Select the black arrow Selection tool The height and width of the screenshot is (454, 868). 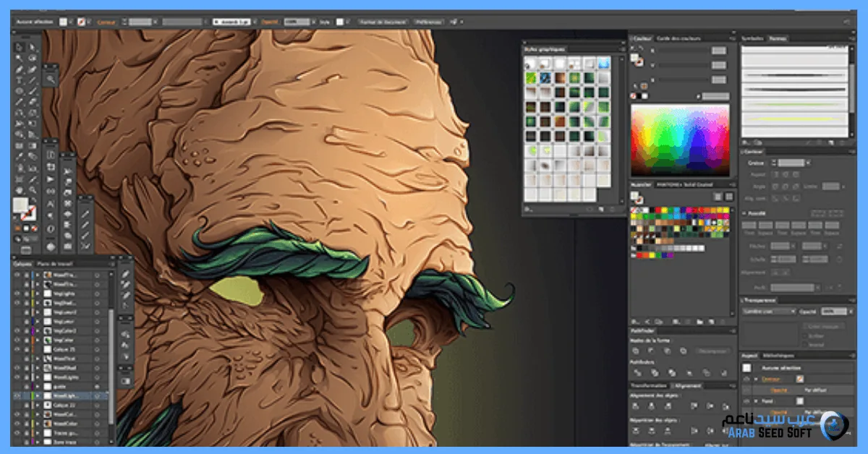coord(20,46)
